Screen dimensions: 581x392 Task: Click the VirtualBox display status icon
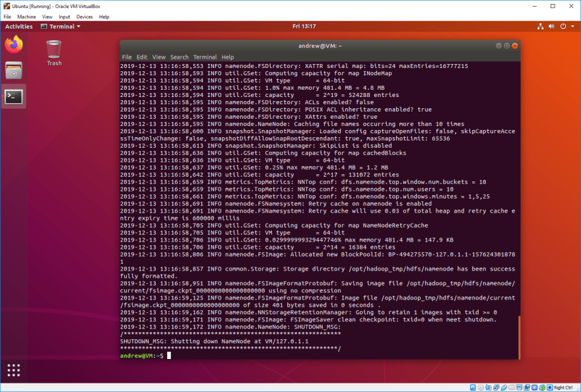click(x=519, y=387)
